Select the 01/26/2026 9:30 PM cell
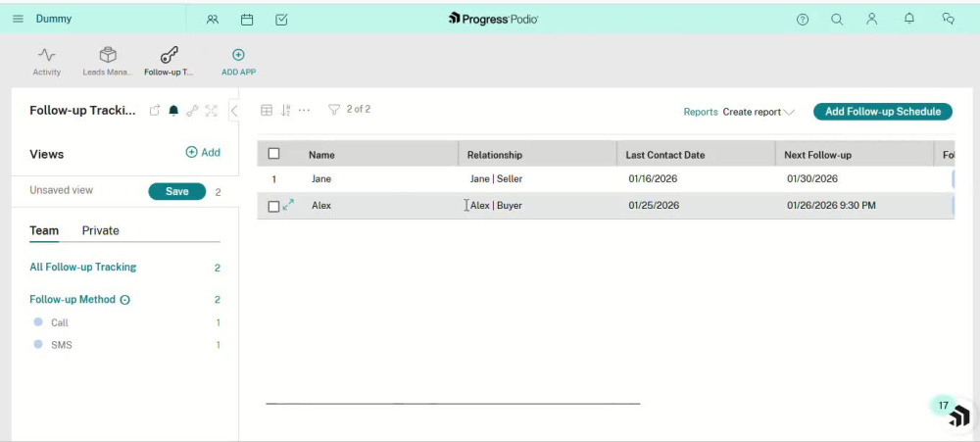 click(831, 205)
